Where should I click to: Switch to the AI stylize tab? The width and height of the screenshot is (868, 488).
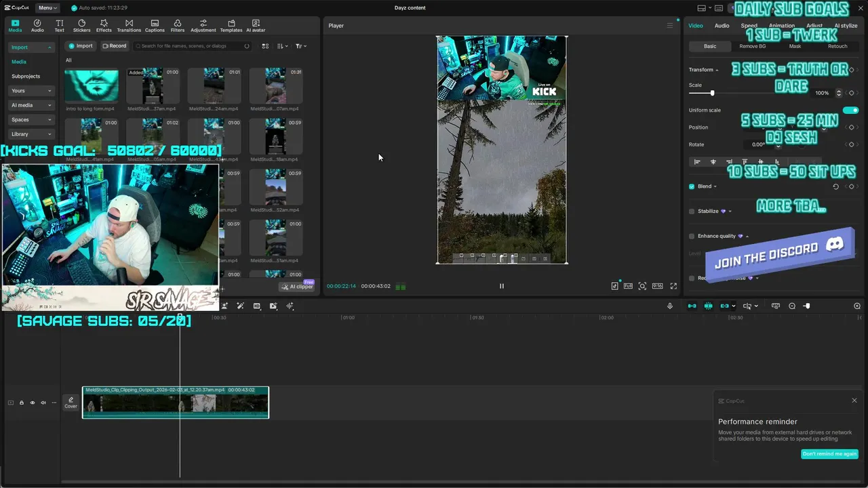846,26
